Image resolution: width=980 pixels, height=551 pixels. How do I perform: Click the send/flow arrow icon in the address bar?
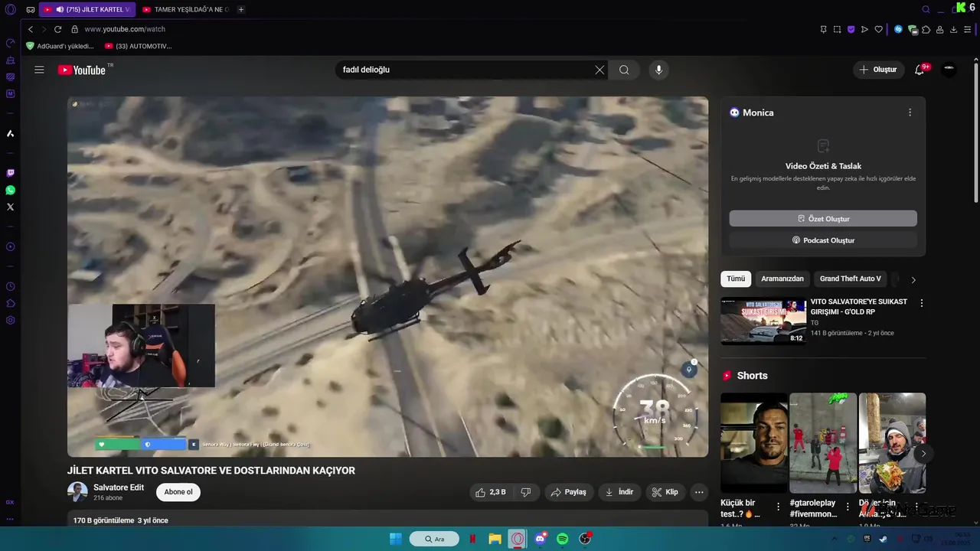click(x=864, y=29)
